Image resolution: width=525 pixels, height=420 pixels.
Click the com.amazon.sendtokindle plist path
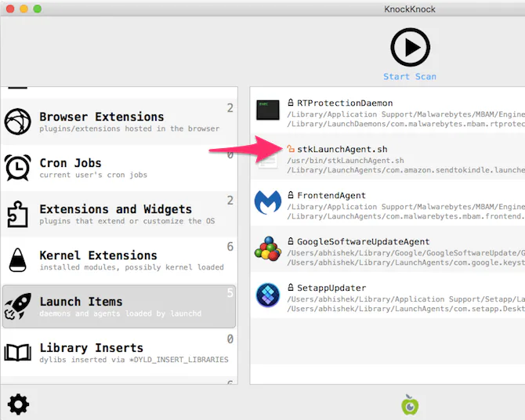pyautogui.click(x=406, y=170)
